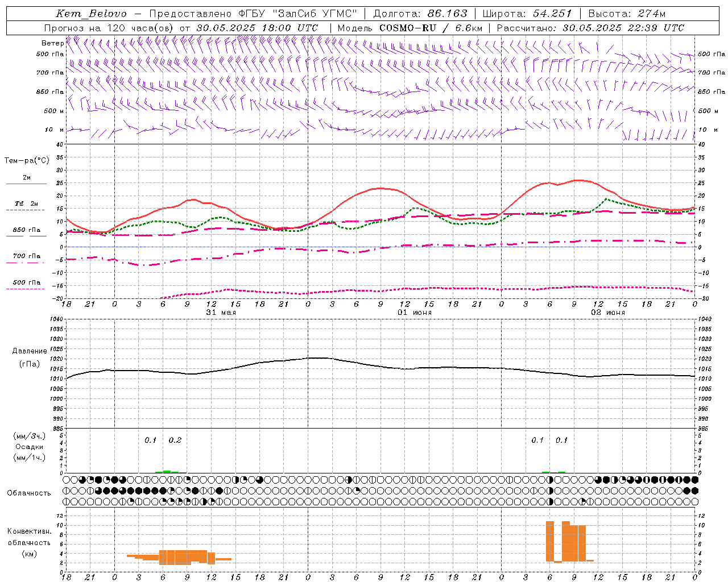Click the (мм/3ч.) precipitation unit label
Image resolution: width=728 pixels, height=582 pixels.
[x=30, y=436]
